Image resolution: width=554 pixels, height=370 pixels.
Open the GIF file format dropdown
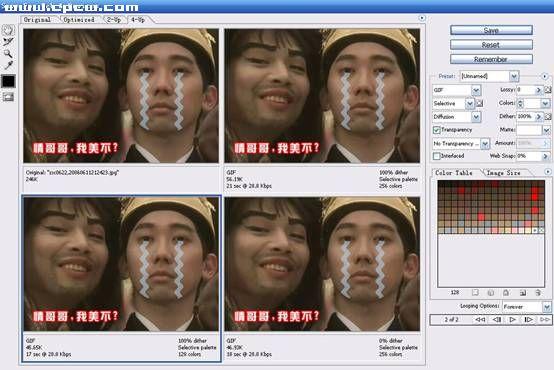(x=476, y=90)
